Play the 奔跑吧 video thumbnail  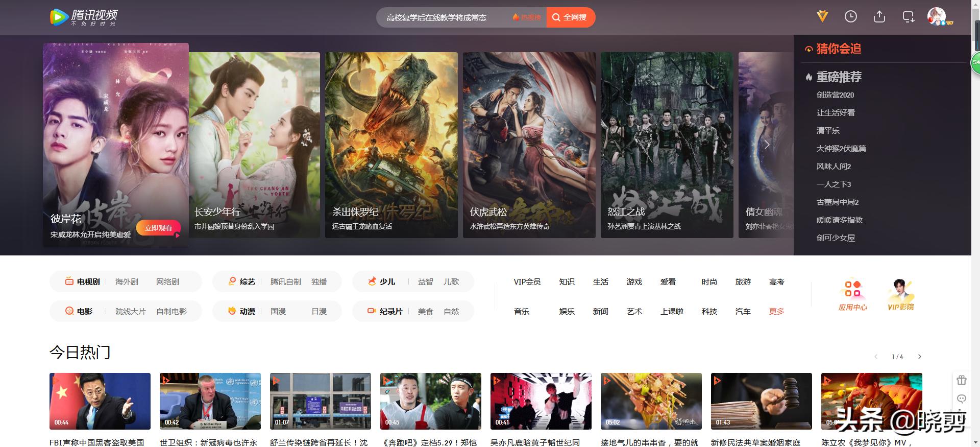(x=431, y=401)
